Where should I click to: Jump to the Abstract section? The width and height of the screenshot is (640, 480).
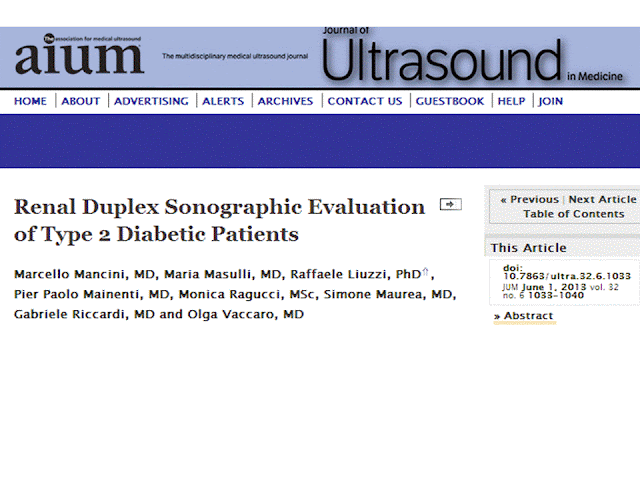[x=524, y=316]
